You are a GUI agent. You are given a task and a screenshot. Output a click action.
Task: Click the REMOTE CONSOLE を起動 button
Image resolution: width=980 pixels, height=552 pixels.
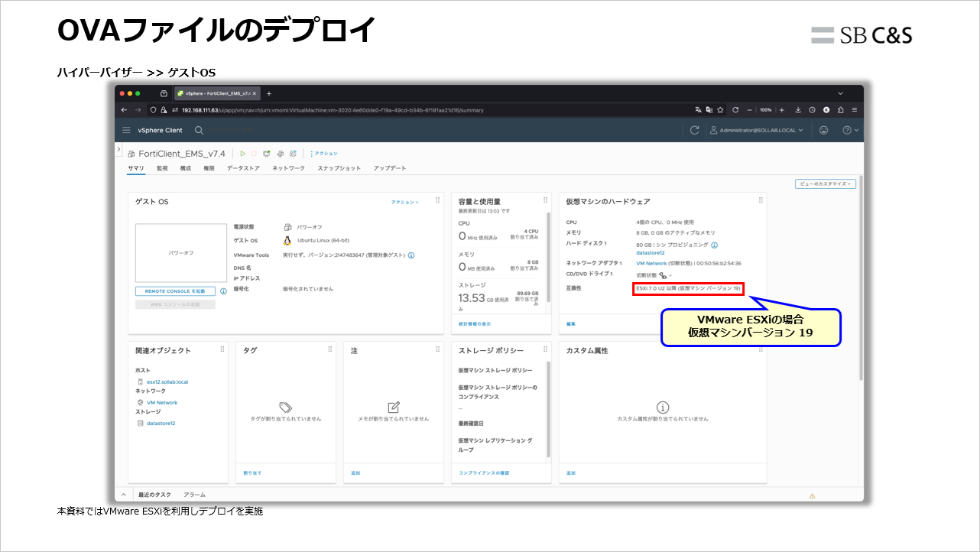(175, 291)
